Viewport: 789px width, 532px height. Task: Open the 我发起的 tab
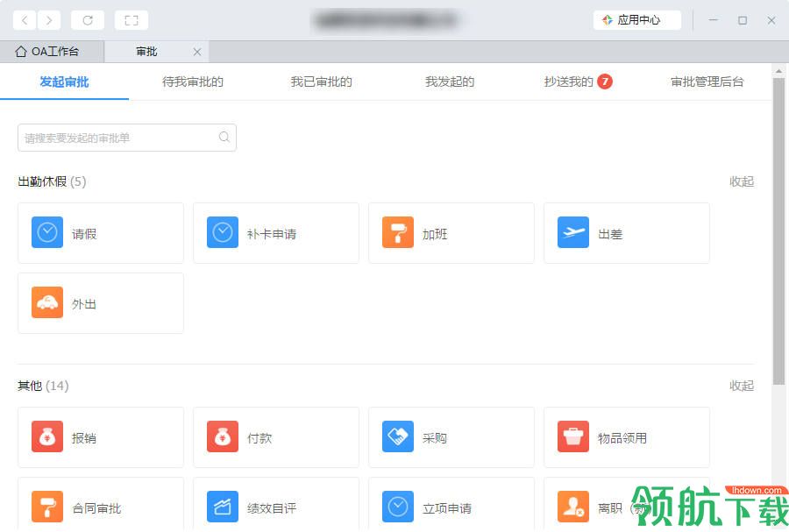click(x=450, y=82)
